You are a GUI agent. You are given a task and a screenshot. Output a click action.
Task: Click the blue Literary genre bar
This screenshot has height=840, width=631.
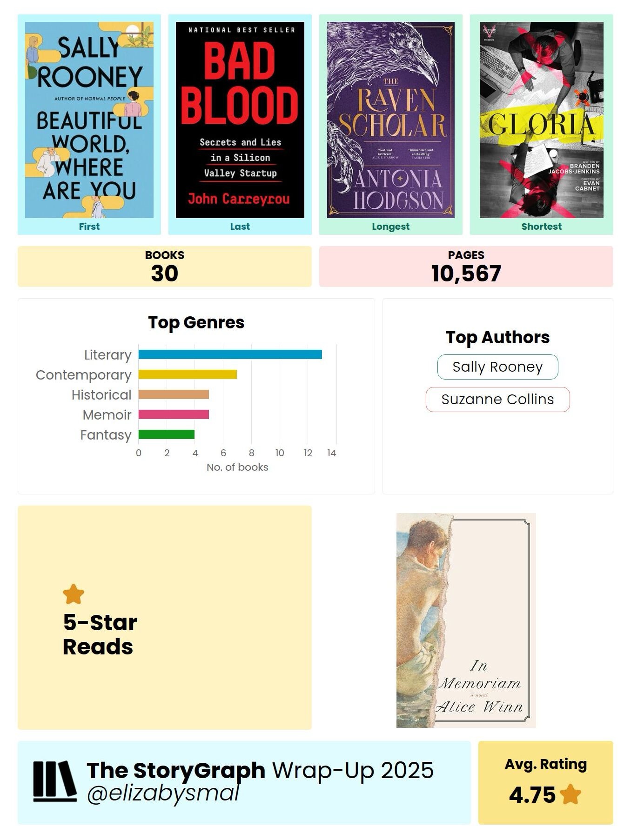point(230,354)
